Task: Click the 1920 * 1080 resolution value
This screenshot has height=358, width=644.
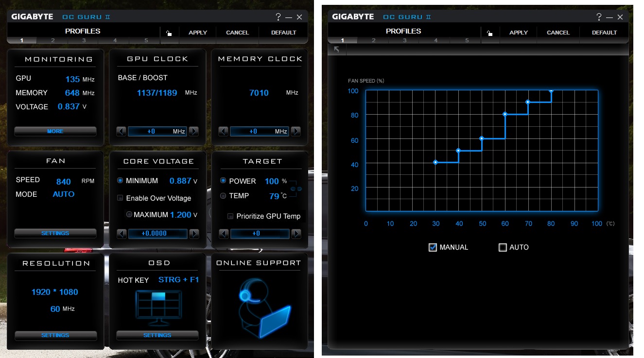Action: [x=55, y=292]
